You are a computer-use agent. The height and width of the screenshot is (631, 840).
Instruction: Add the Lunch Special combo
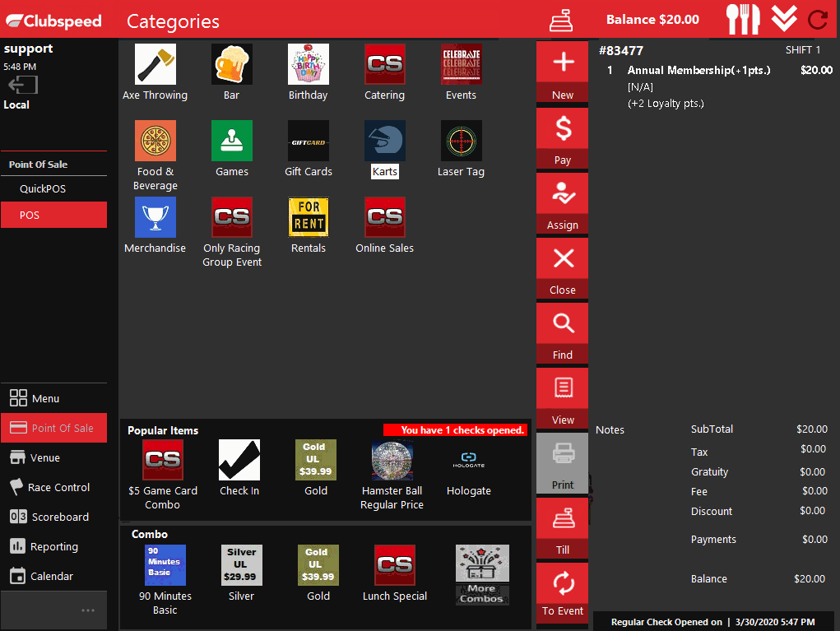pos(395,573)
